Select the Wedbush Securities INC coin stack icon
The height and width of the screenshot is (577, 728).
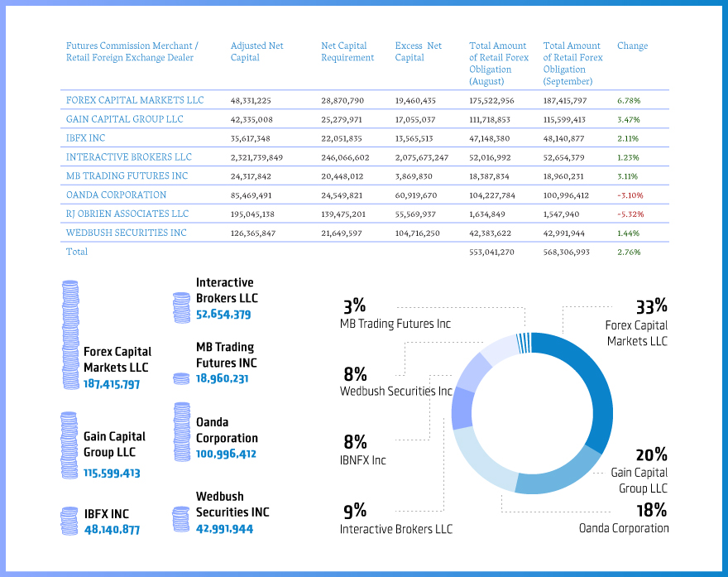pos(180,519)
